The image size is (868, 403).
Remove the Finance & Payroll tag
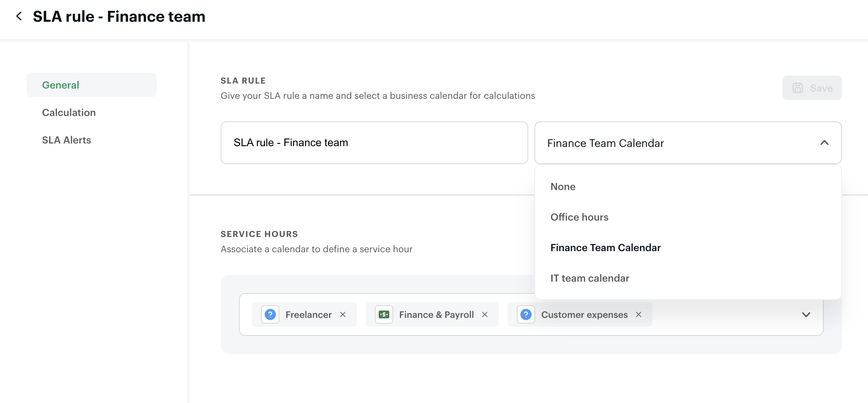tap(485, 314)
